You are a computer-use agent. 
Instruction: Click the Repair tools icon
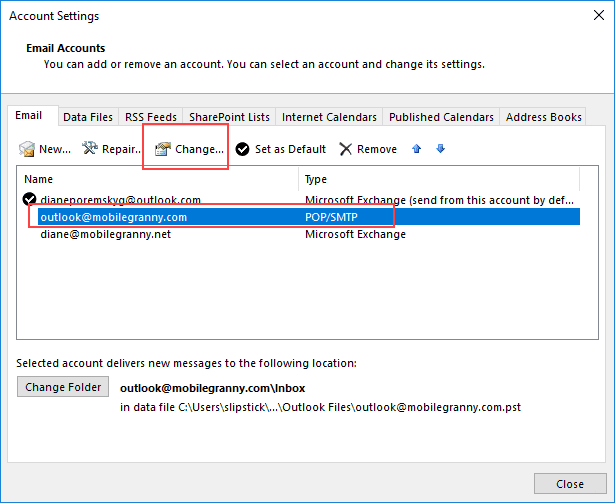[89, 148]
